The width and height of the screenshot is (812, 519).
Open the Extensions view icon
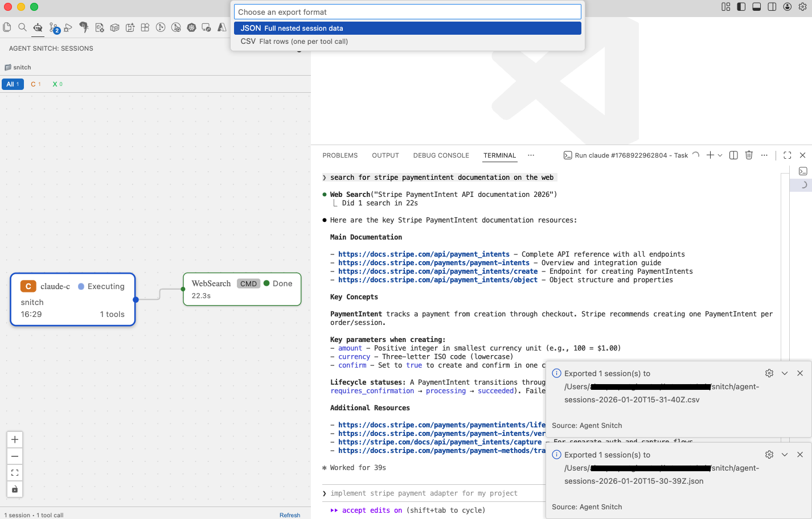[145, 27]
